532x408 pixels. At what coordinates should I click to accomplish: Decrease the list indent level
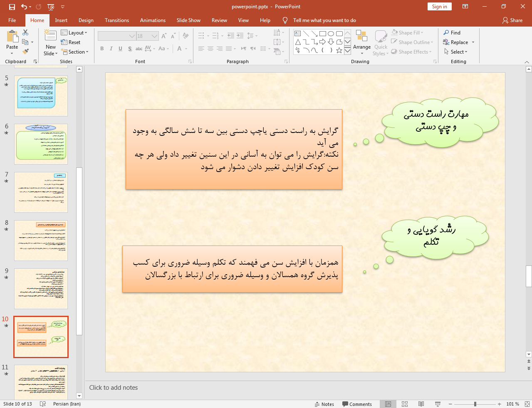[x=231, y=36]
